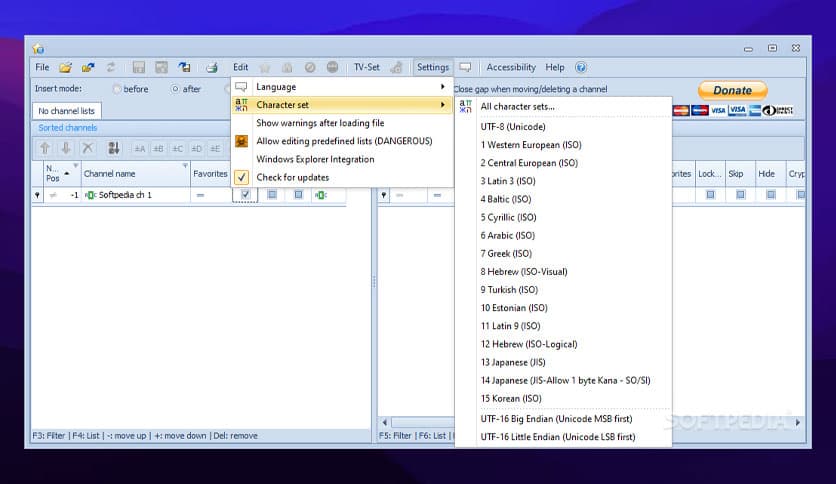This screenshot has width=836, height=484.
Task: Click the delete channel X icon
Action: [88, 148]
